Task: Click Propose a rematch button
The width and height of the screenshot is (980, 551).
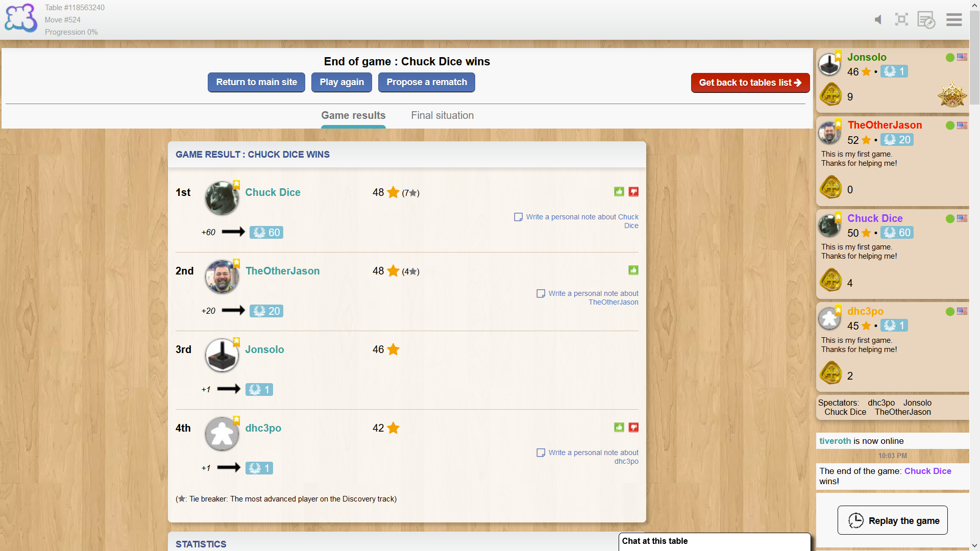Action: (x=426, y=82)
